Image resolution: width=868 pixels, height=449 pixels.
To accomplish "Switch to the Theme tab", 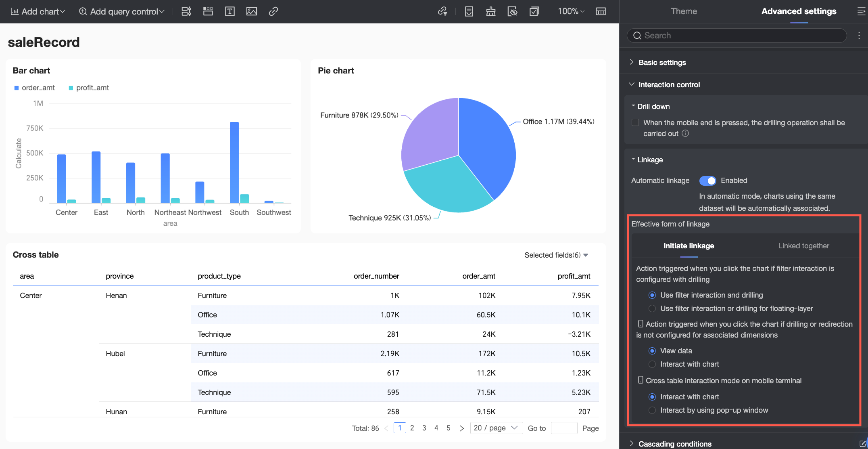I will 684,11.
